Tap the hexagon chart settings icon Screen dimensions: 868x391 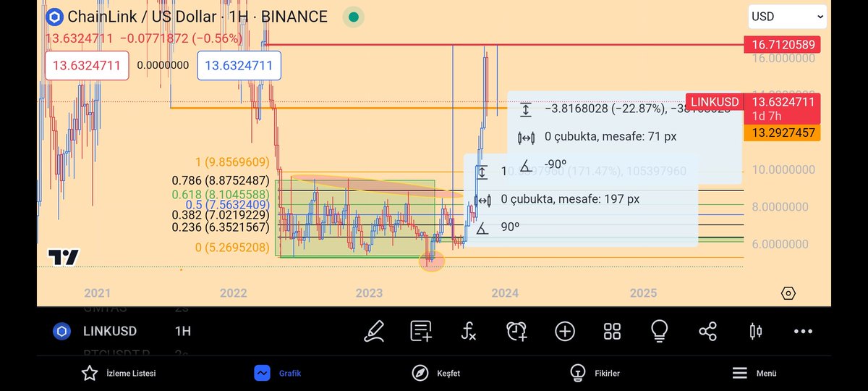click(x=788, y=293)
